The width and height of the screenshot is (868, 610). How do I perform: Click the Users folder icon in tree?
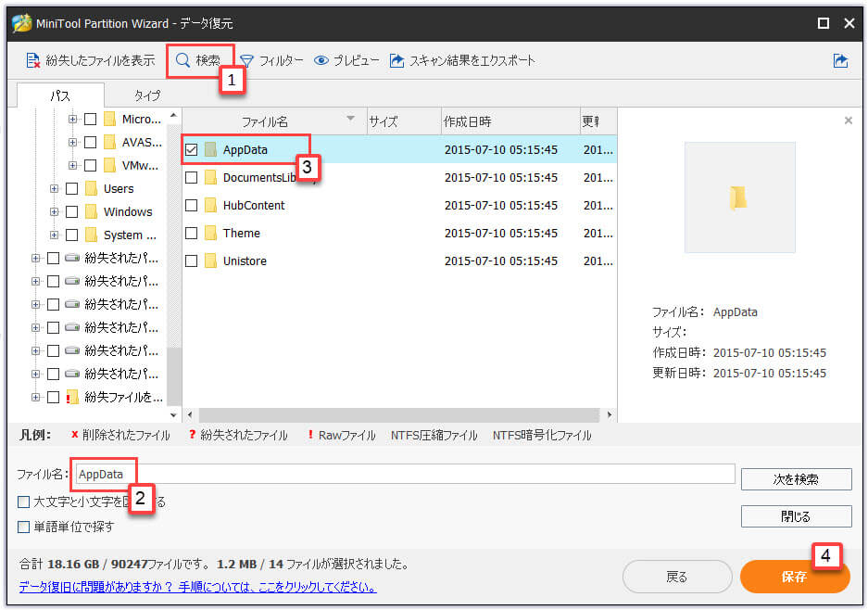tap(92, 188)
